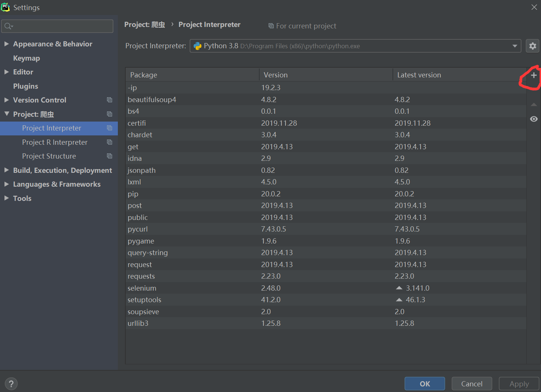Viewport: 541px width, 392px height.
Task: Click Python logo in interpreter field
Action: (198, 46)
